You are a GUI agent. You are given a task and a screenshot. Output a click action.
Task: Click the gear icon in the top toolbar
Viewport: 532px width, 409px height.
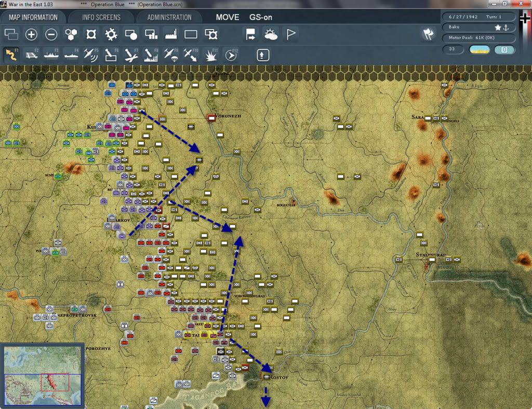click(x=111, y=34)
